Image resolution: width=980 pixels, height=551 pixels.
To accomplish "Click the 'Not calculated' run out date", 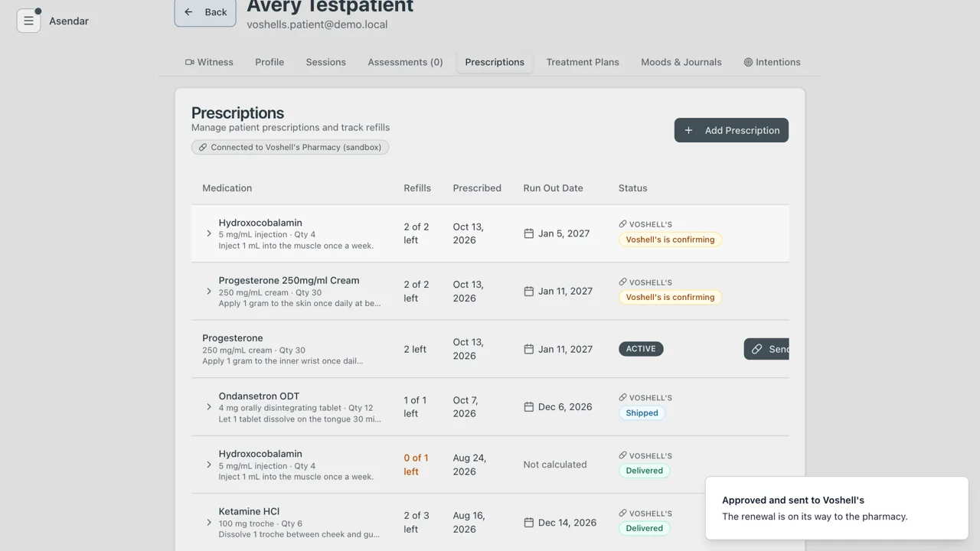I will pos(555,465).
